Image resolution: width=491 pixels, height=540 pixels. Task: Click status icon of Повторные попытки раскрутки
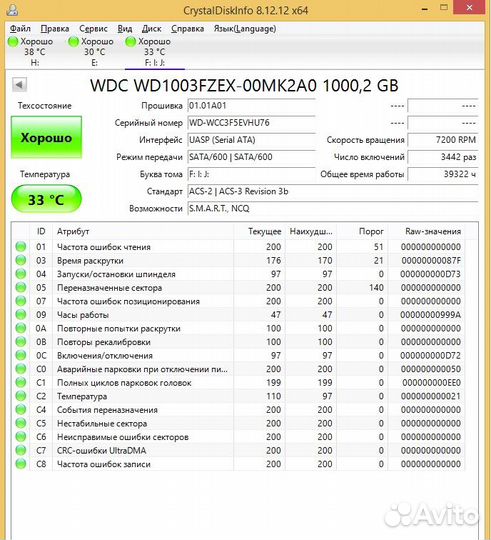tap(21, 328)
